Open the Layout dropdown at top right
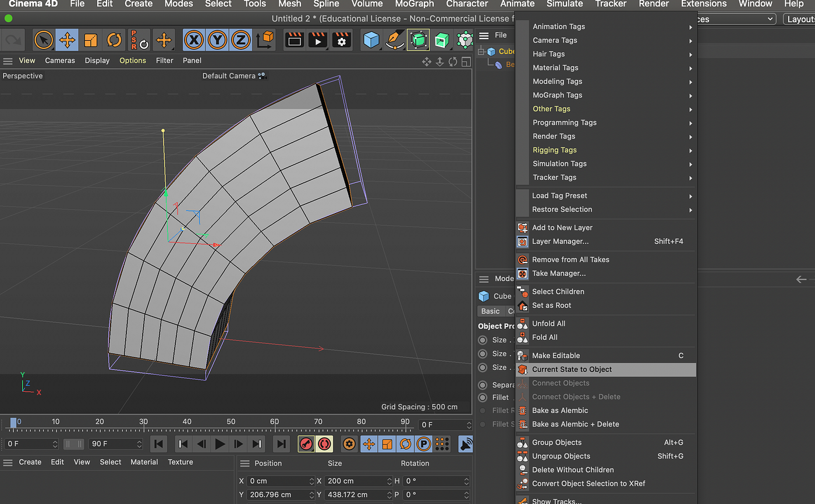The image size is (815, 504). click(799, 19)
